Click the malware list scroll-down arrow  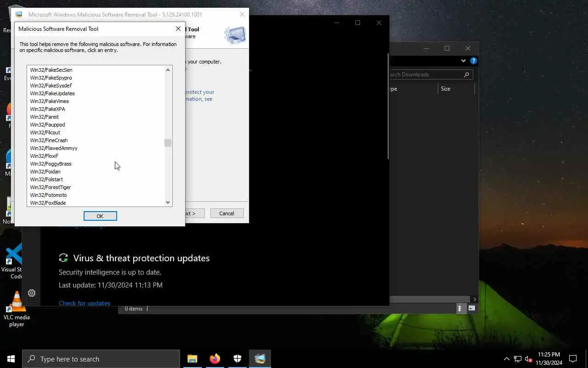168,202
